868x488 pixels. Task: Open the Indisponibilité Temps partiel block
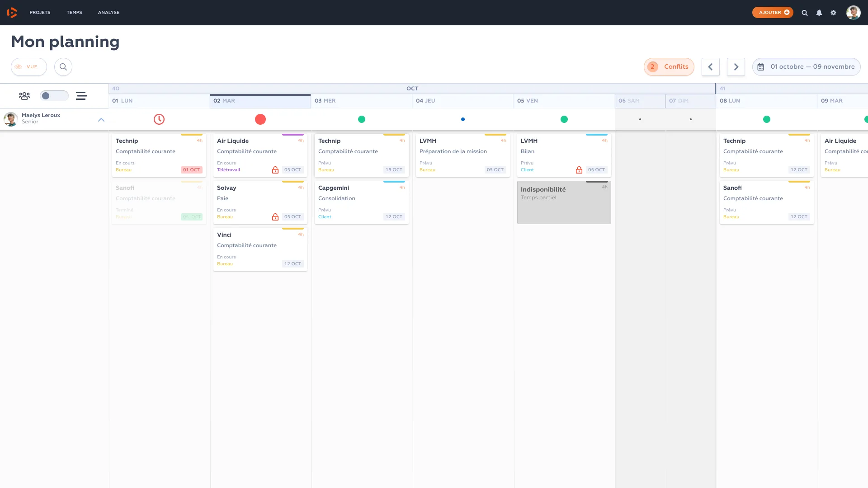click(x=564, y=202)
